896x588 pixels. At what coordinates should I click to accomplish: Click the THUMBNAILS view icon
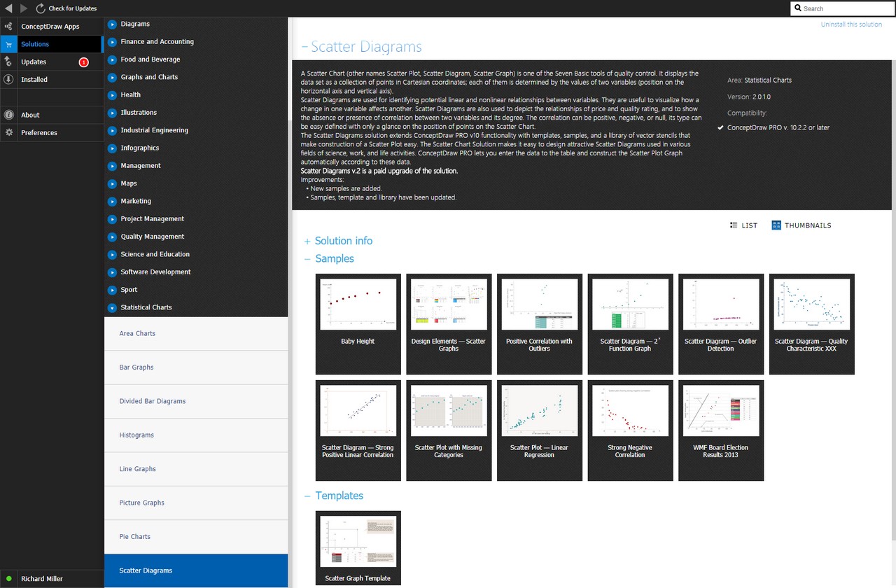coord(776,225)
